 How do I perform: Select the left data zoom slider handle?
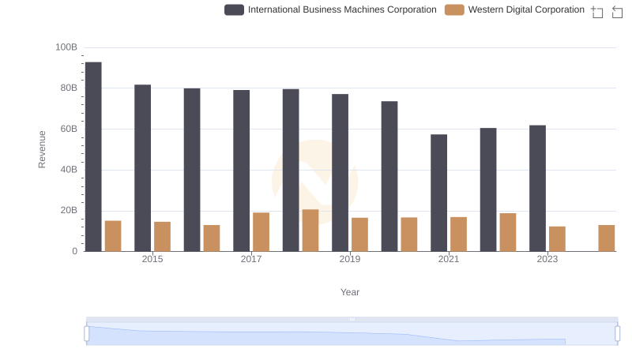pyautogui.click(x=87, y=334)
